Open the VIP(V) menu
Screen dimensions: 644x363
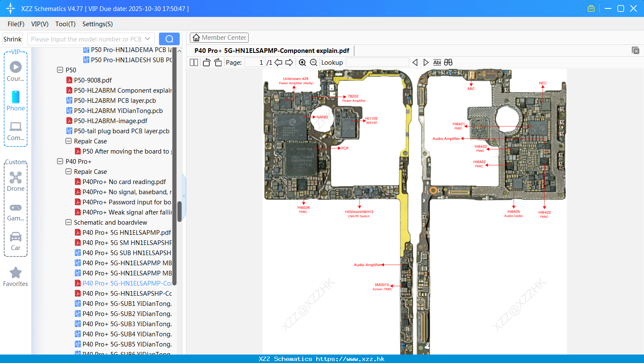40,24
